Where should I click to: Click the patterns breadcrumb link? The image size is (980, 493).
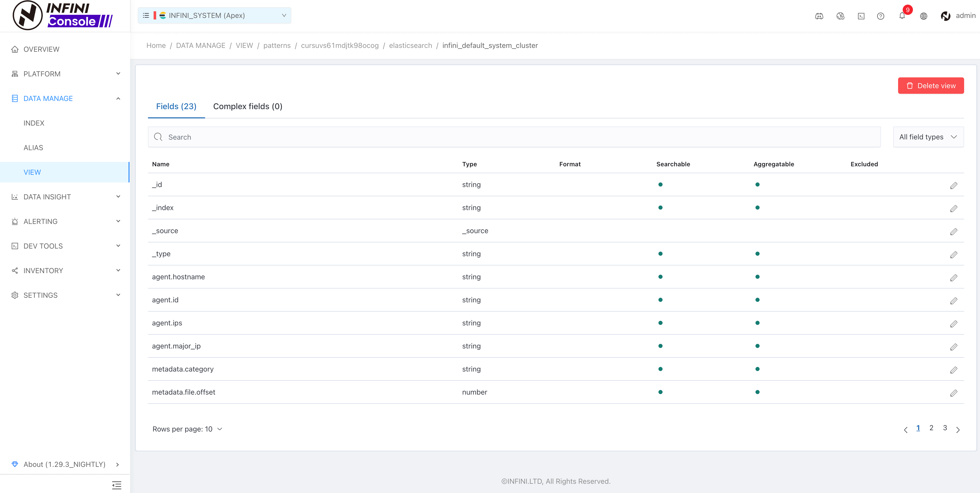click(276, 46)
